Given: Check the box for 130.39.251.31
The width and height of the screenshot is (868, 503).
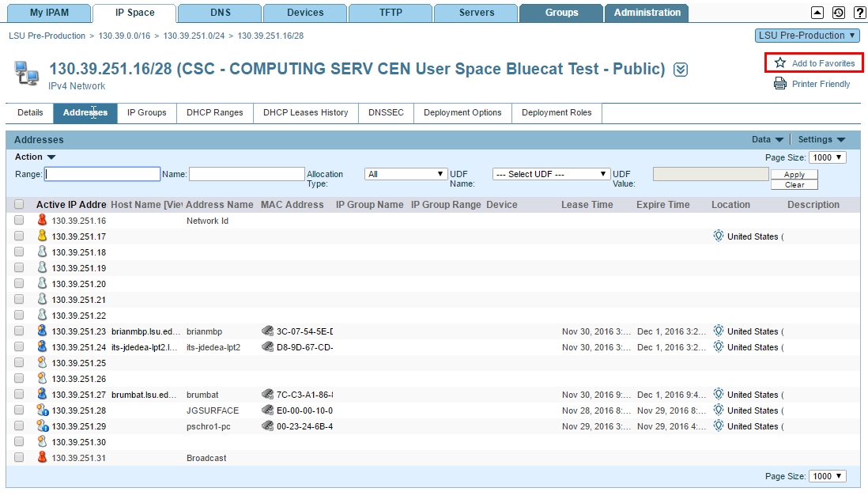Looking at the screenshot, I should [19, 457].
